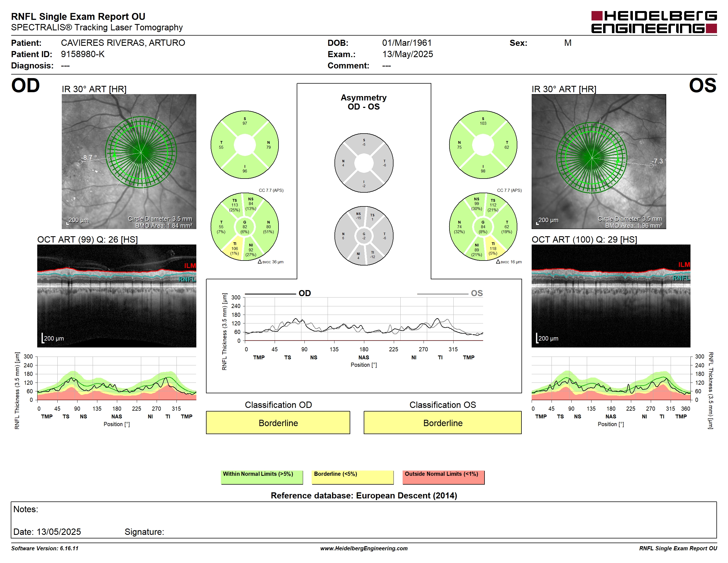Click the combined OD/OS thickness comparison graph
Image resolution: width=728 pixels, height=563 pixels.
coord(364,319)
